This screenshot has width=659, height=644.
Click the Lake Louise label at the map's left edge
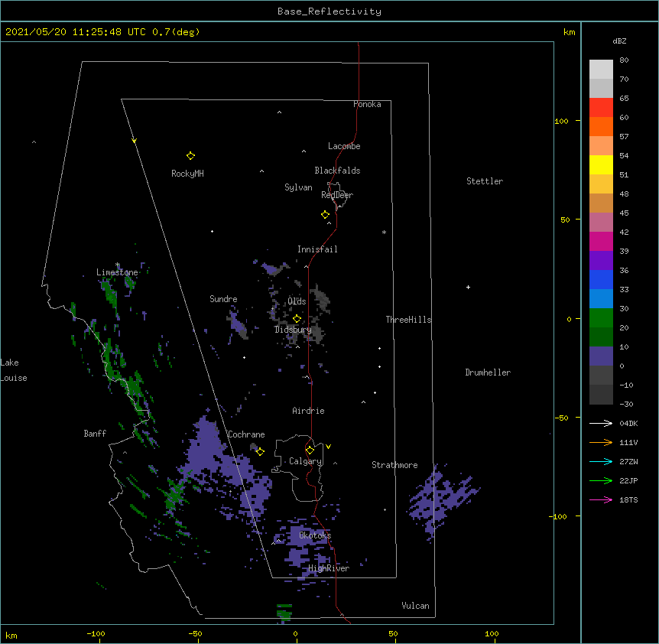[14, 370]
